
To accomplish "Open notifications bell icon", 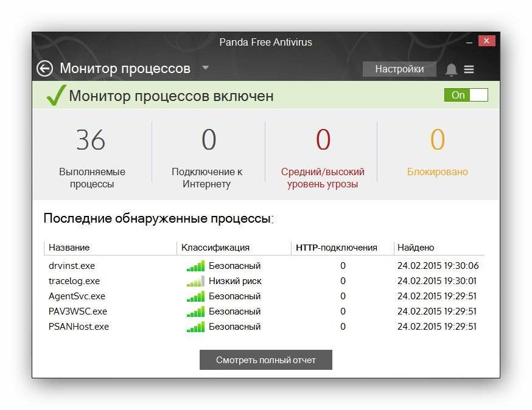I will (x=451, y=69).
